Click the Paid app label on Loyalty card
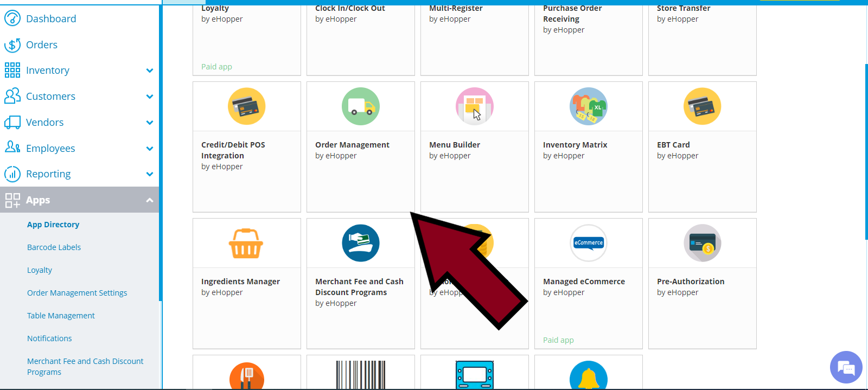868x390 pixels. (x=216, y=67)
